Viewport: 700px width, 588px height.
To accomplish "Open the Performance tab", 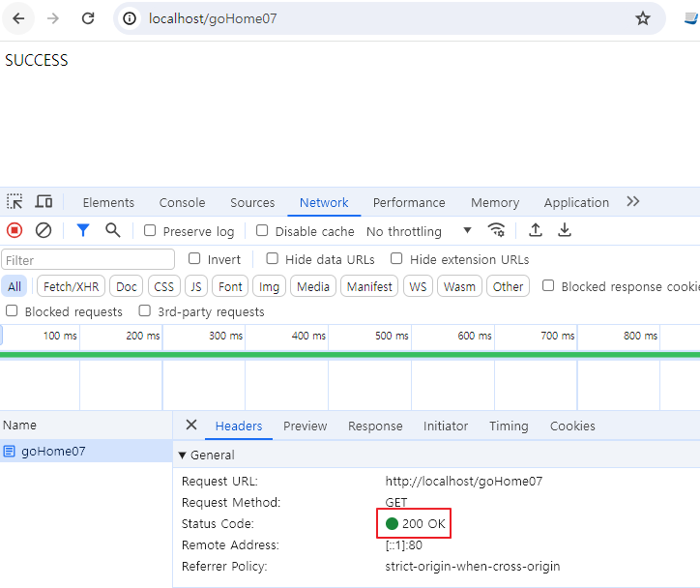I will click(409, 203).
